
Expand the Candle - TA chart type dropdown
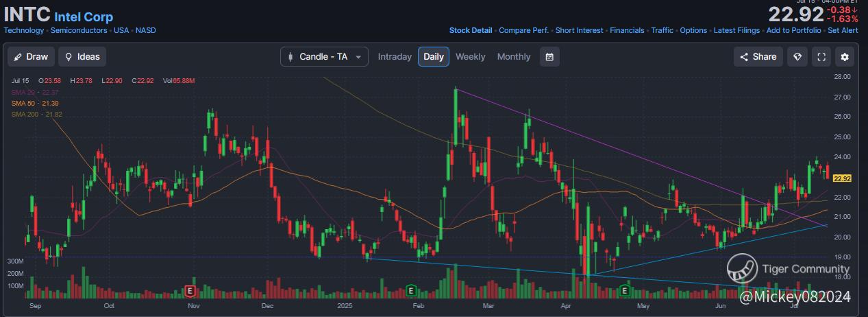click(324, 57)
